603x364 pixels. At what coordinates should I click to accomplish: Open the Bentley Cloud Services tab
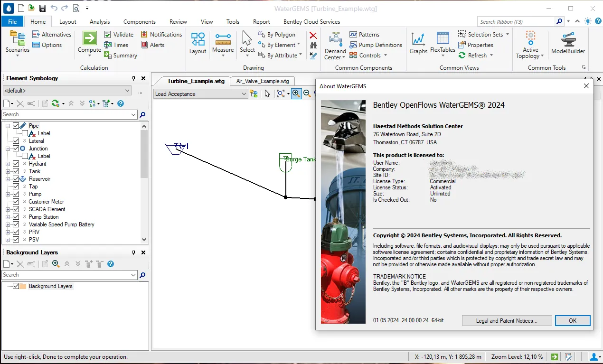coord(312,21)
